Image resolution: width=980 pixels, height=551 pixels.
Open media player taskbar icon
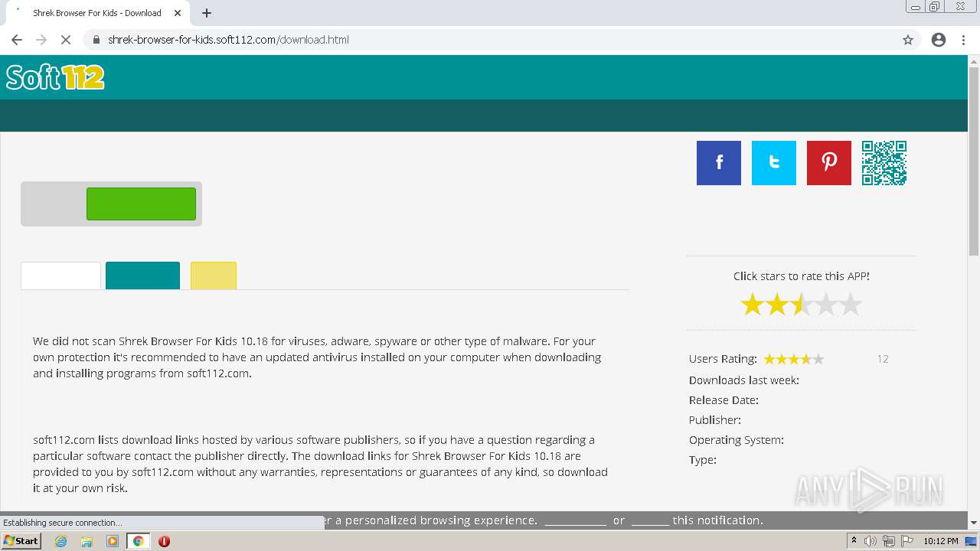[113, 541]
